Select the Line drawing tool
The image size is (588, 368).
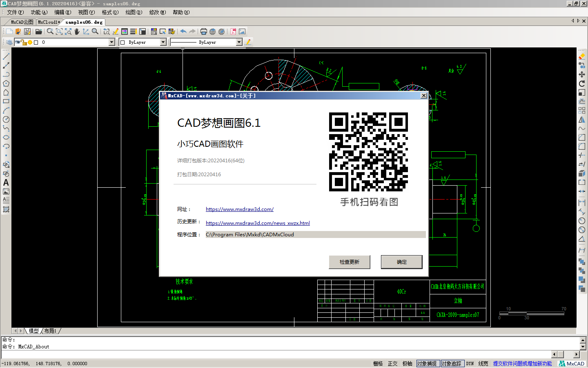pos(6,56)
